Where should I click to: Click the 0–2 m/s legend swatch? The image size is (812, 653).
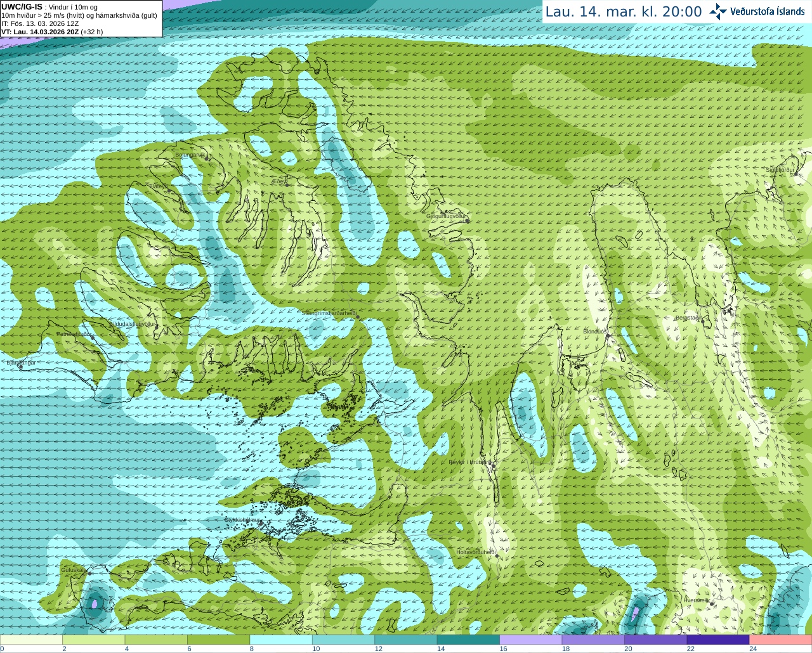31,640
